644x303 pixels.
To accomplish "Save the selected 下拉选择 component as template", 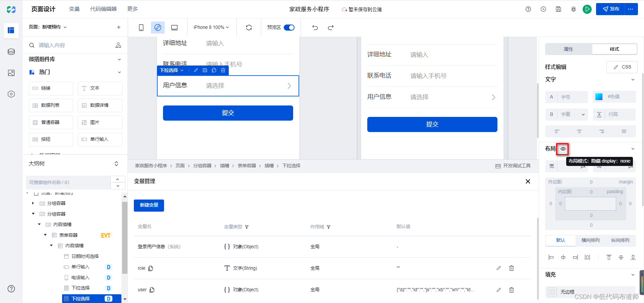I will (205, 70).
